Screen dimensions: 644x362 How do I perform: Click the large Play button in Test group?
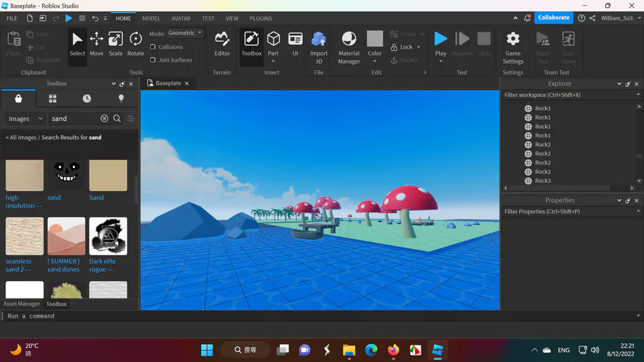(440, 44)
